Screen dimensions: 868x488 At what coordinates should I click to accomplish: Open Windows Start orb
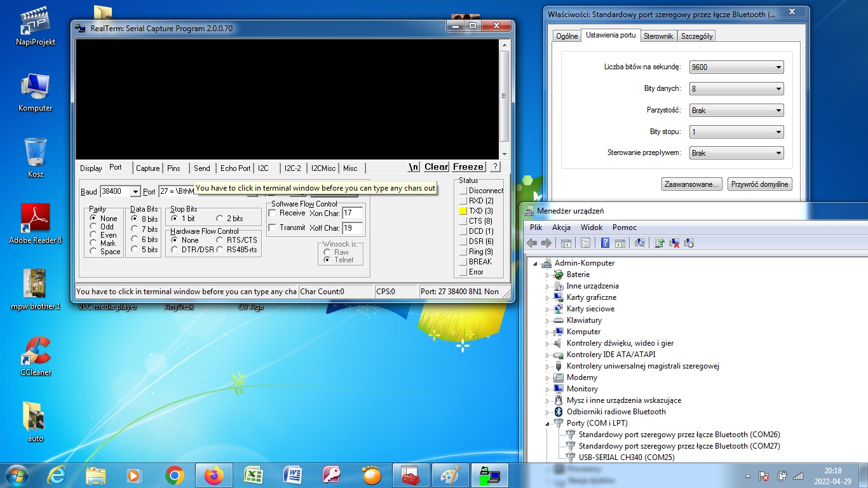point(16,475)
